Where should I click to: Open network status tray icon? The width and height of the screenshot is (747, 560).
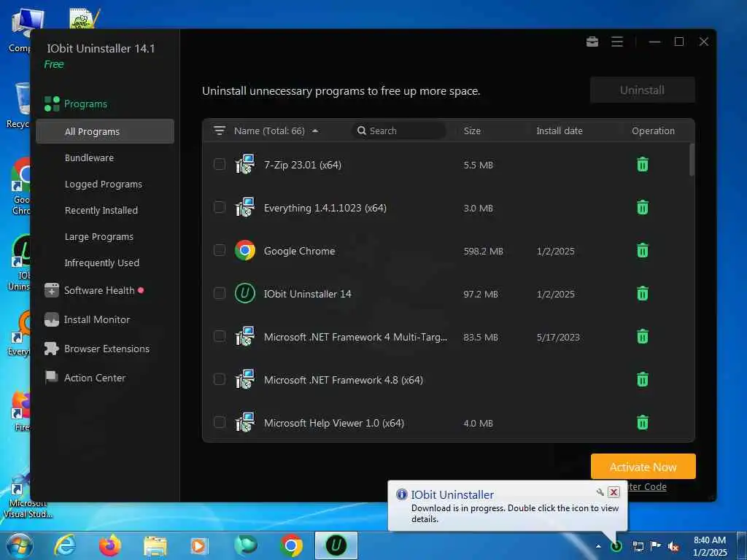[x=638, y=547]
